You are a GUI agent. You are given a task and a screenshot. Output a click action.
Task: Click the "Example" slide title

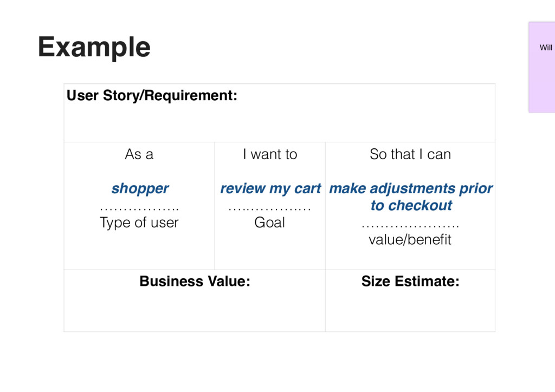tap(94, 47)
